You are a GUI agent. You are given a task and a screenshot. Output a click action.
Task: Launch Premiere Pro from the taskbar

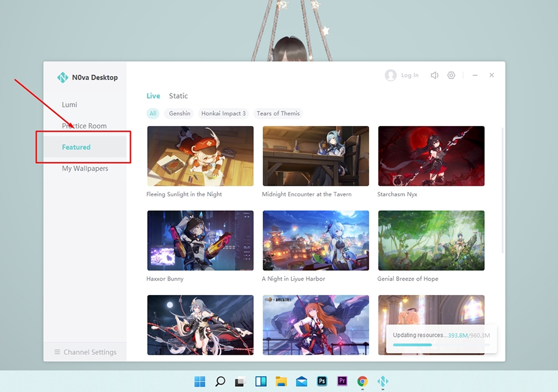pyautogui.click(x=342, y=381)
